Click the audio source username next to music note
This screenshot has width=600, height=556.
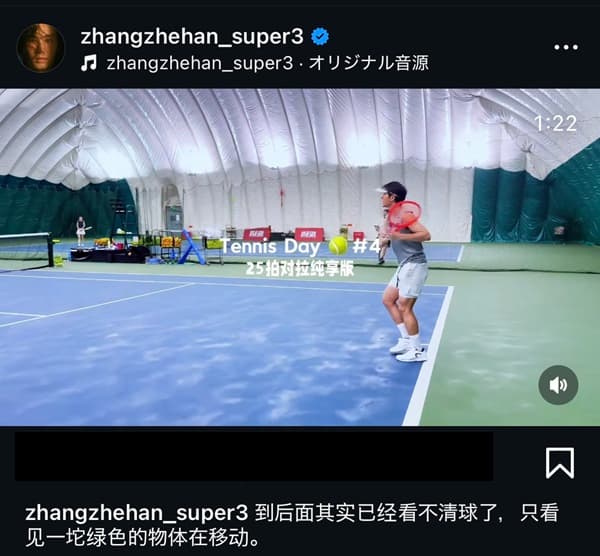click(x=200, y=63)
